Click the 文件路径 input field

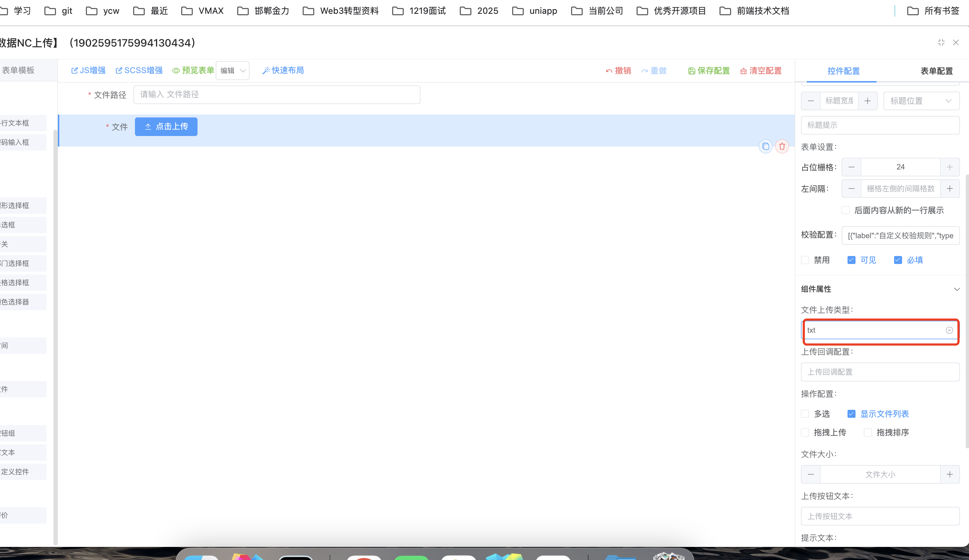tap(276, 95)
